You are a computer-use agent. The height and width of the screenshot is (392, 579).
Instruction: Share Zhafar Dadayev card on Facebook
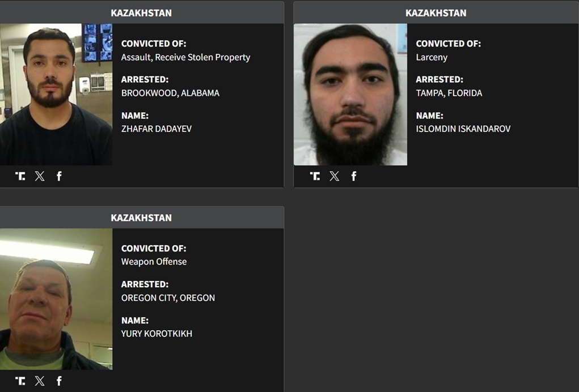[59, 176]
